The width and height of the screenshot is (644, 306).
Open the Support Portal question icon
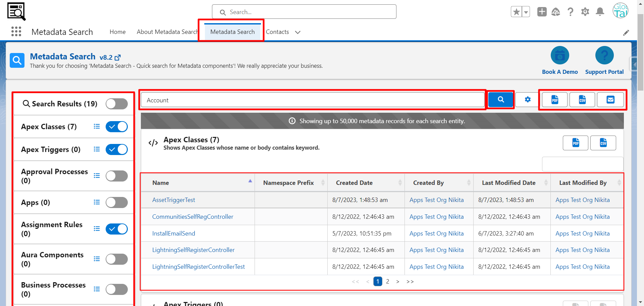[604, 55]
